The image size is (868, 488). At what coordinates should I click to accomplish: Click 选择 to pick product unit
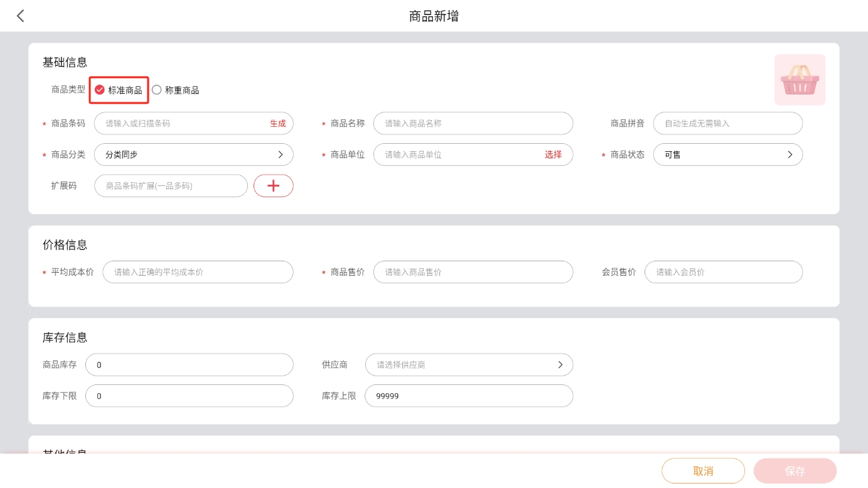(x=553, y=155)
